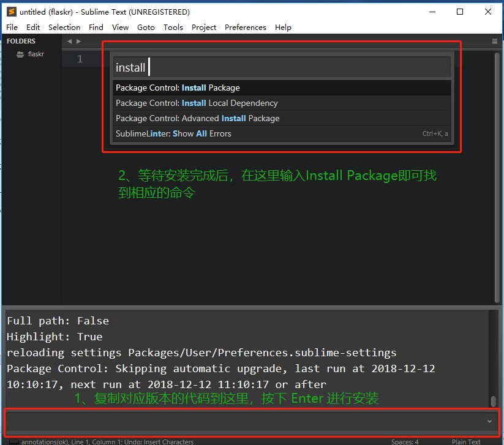Close the Sublime Text window
Image resolution: width=504 pixels, height=445 pixels.
pyautogui.click(x=488, y=12)
